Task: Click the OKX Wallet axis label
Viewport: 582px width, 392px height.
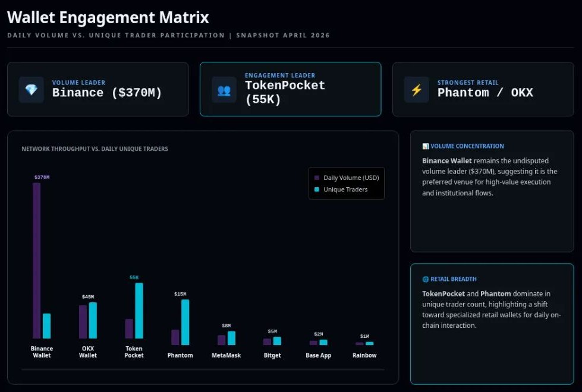Action: click(x=88, y=352)
